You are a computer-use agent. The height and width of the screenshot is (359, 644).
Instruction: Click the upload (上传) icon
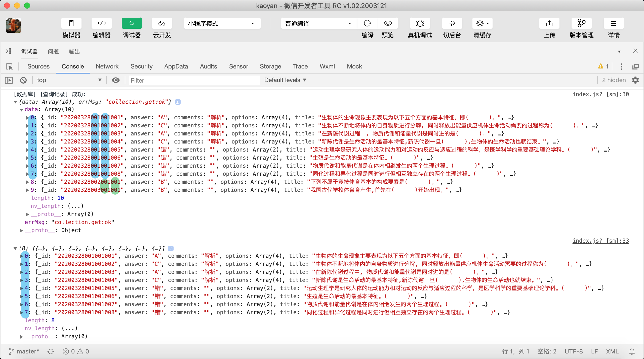549,23
